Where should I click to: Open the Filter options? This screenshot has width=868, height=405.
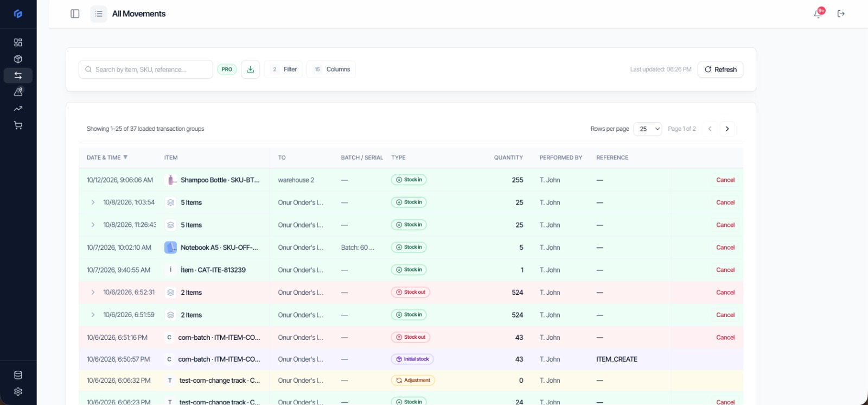tap(283, 69)
